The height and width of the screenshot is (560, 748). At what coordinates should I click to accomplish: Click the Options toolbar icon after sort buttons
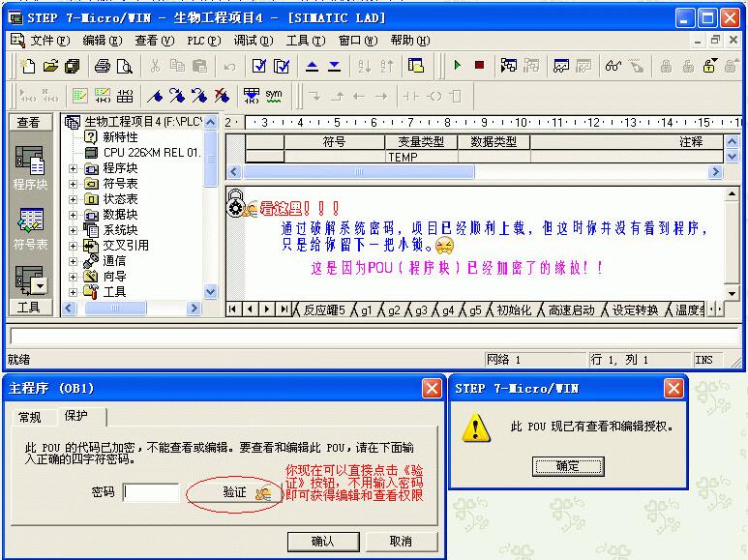pos(415,66)
